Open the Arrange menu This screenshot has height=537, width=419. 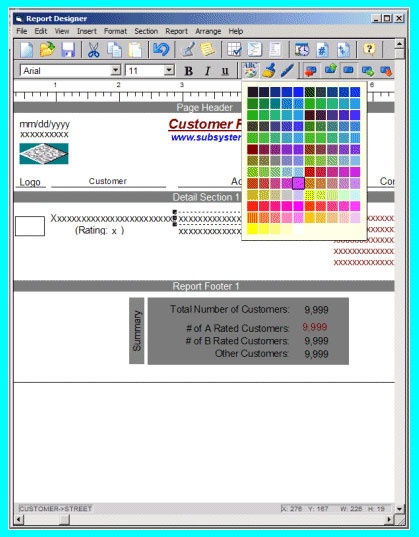tap(208, 31)
